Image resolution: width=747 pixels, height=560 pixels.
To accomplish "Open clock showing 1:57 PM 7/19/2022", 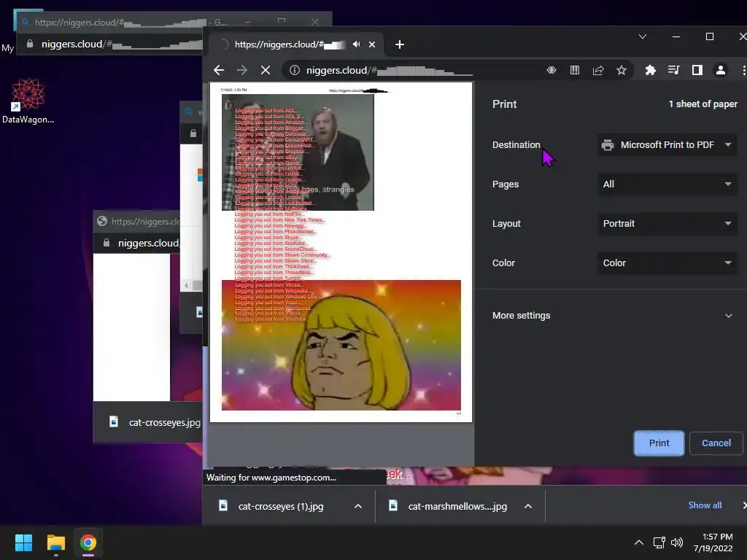I will point(713,542).
